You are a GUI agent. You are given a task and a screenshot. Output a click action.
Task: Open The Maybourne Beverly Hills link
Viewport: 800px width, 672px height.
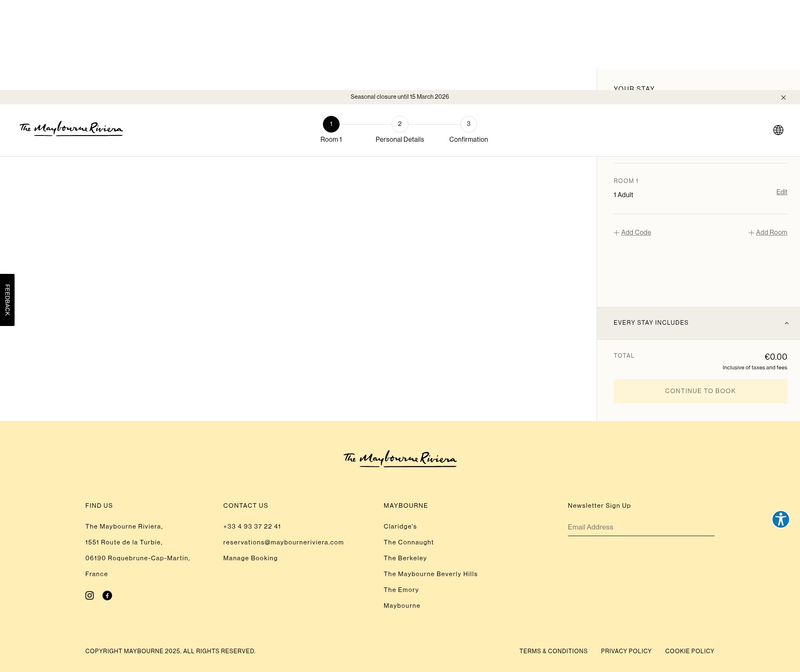tap(430, 574)
